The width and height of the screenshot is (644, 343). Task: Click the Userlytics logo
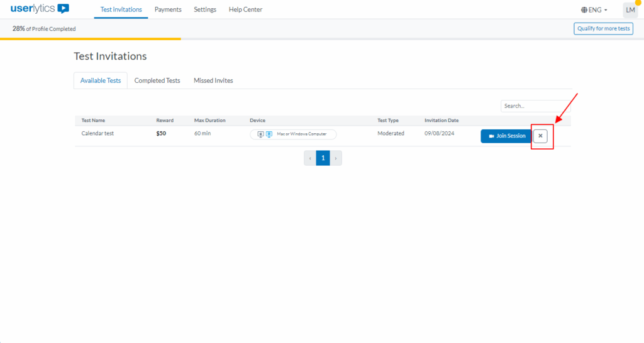(40, 9)
